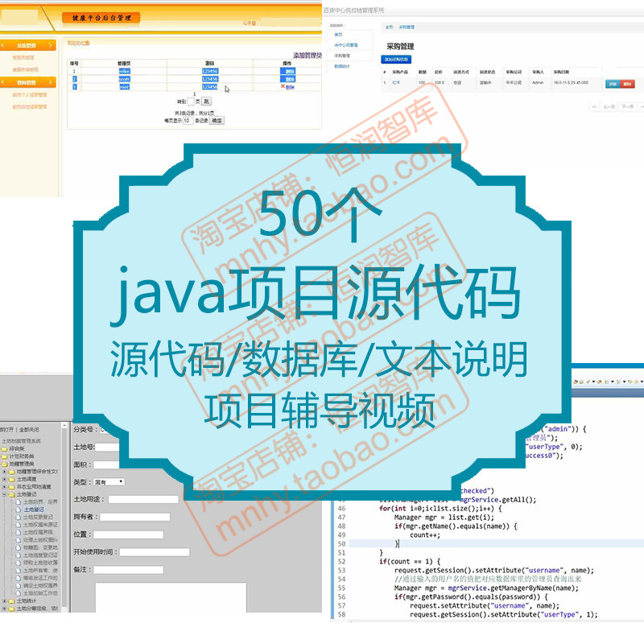
Task: Click the blue update button in purchase row
Action: point(613,84)
